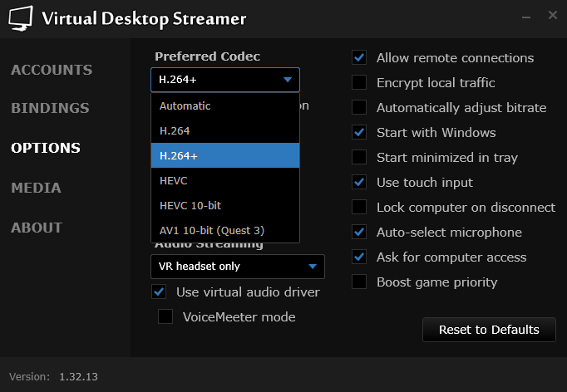Uncheck Start with Windows
Screen dimensions: 567x392
pyautogui.click(x=359, y=133)
